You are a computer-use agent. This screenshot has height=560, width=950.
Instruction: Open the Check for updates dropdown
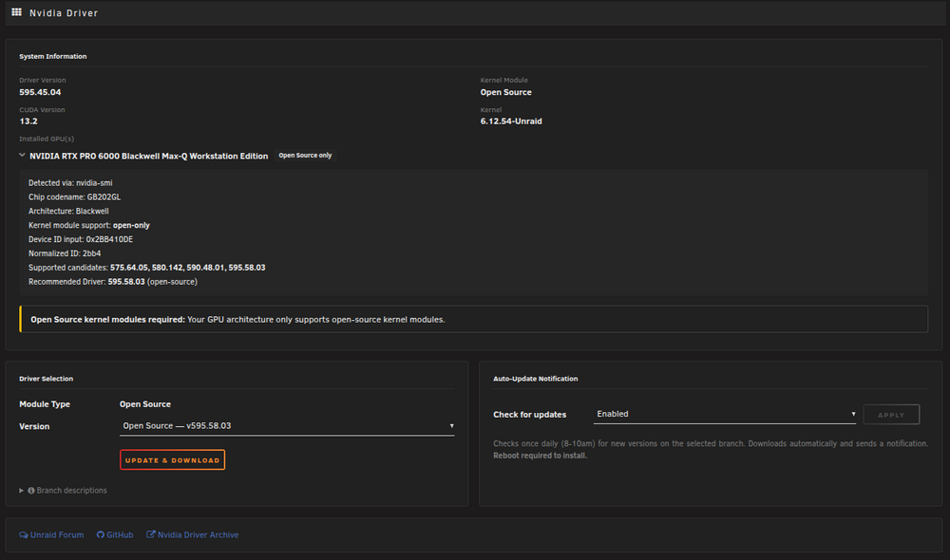725,414
